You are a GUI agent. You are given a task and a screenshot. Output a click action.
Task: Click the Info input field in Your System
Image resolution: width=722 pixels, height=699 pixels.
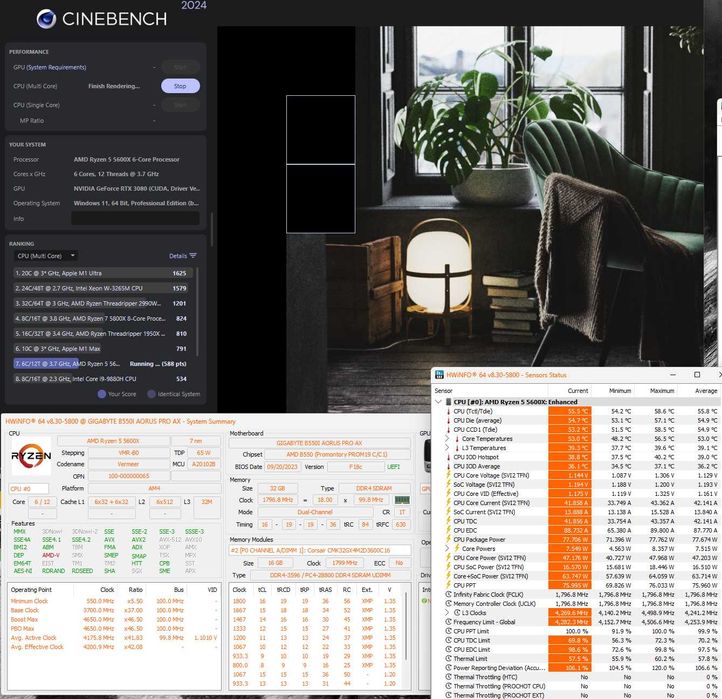click(x=135, y=219)
